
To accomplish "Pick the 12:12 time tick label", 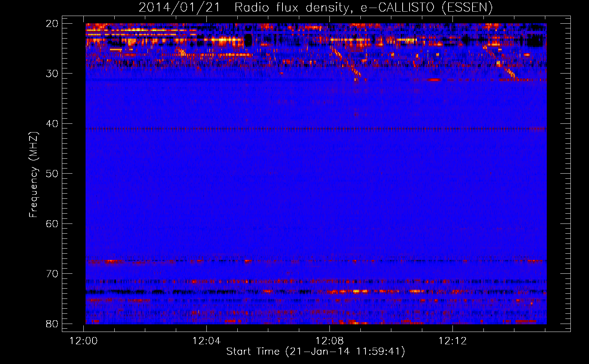I will coord(452,341).
